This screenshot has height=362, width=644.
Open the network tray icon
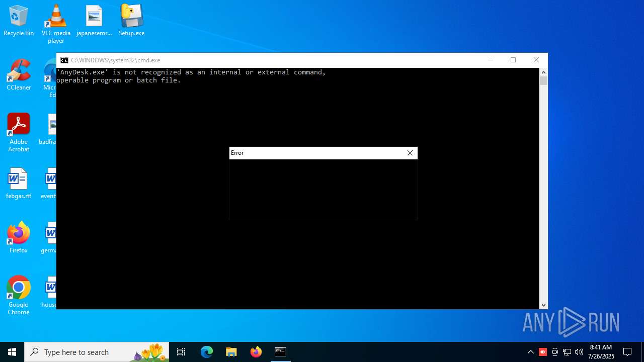(567, 352)
